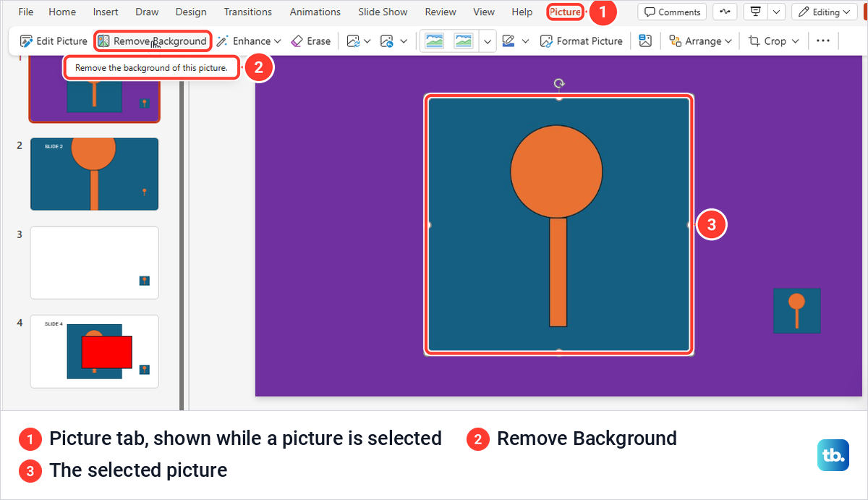Apply the first picture style thumbnail
The image size is (868, 500).
click(435, 41)
